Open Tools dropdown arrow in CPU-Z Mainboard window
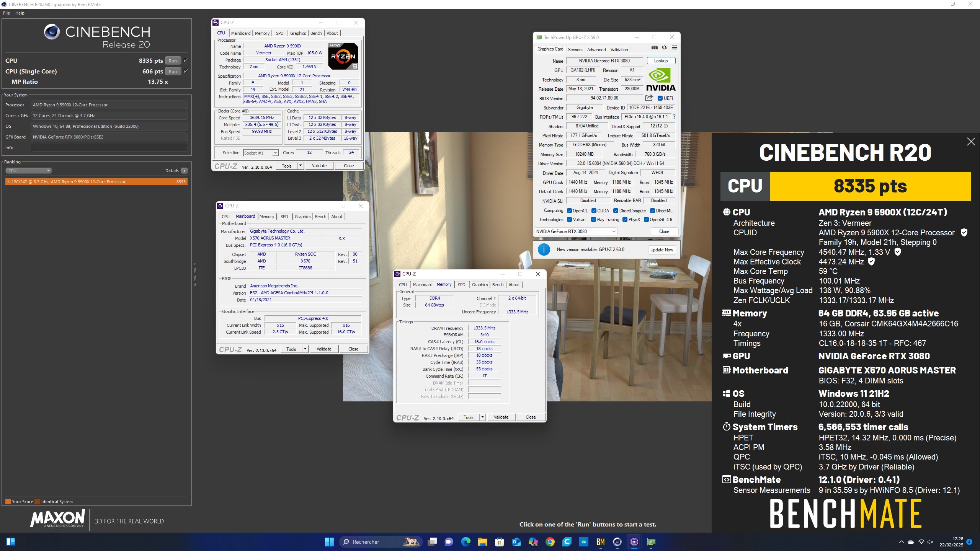 coord(305,349)
